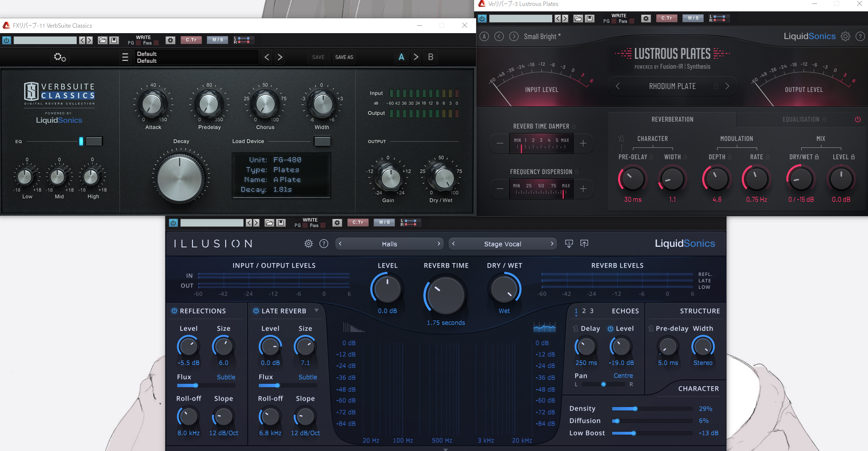
Task: Open the Illusion settings gear icon
Action: (309, 243)
